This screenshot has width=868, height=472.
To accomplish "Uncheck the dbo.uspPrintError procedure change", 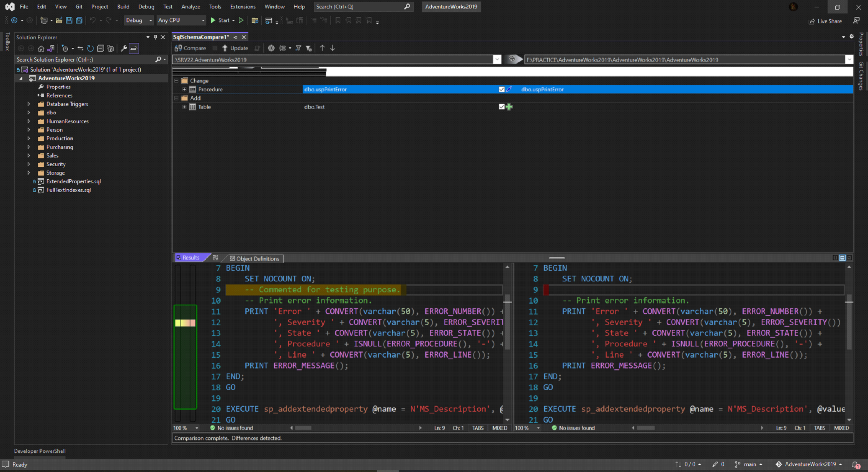I will point(501,89).
